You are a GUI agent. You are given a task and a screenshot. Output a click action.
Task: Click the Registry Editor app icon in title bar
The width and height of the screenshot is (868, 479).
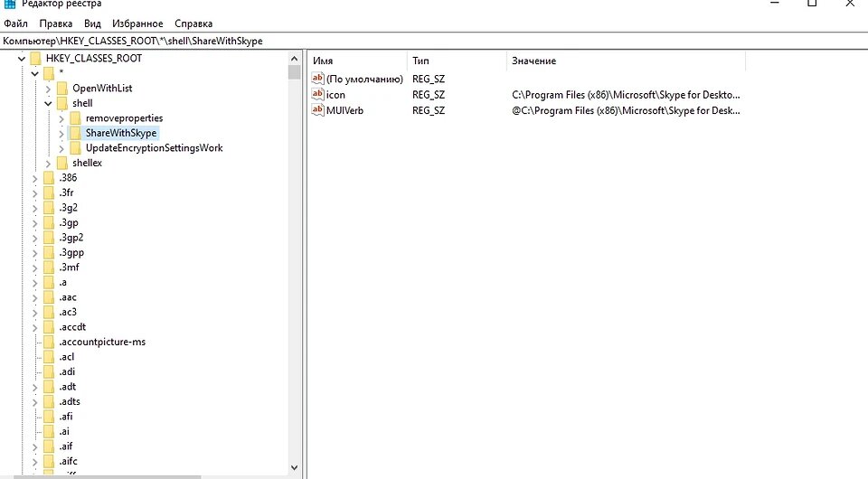(10, 4)
